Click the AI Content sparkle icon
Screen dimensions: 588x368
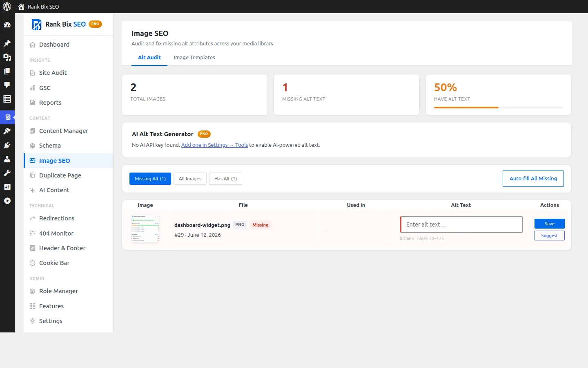tap(32, 190)
